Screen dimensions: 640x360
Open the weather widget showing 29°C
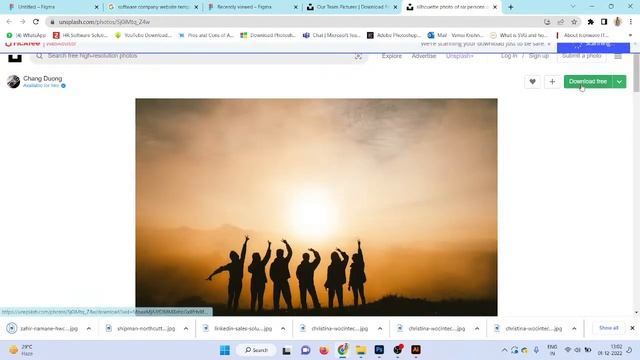point(21,350)
